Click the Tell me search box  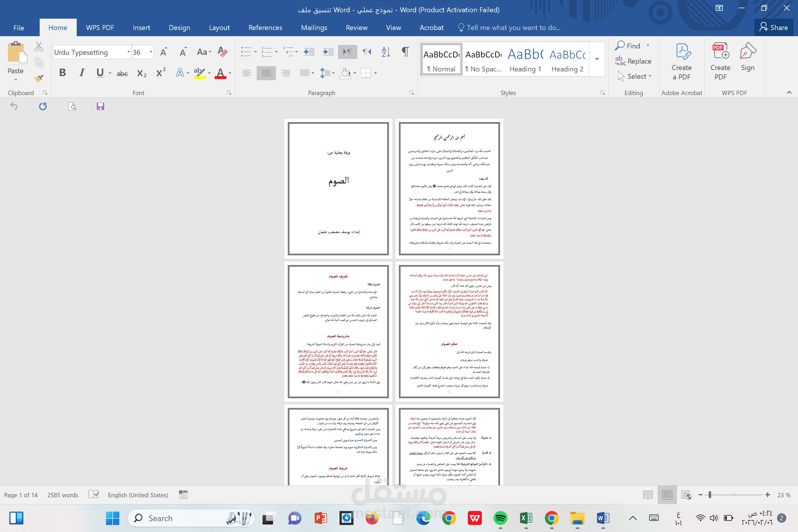point(510,28)
